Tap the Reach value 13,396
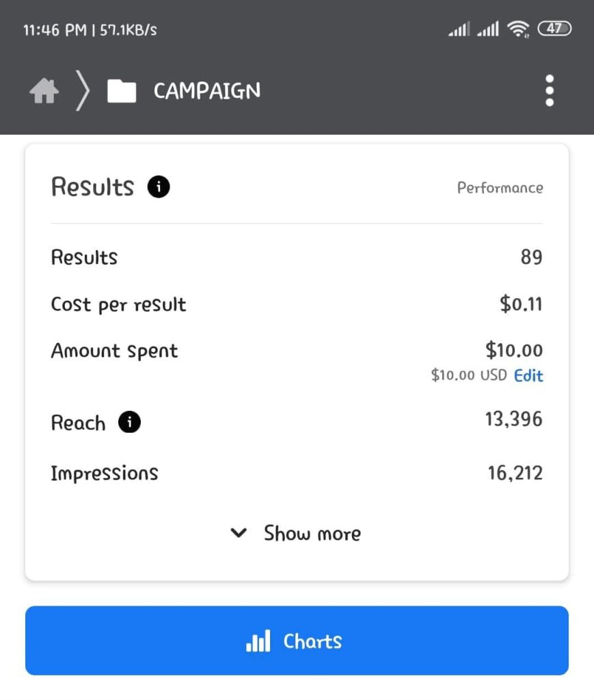 (513, 419)
